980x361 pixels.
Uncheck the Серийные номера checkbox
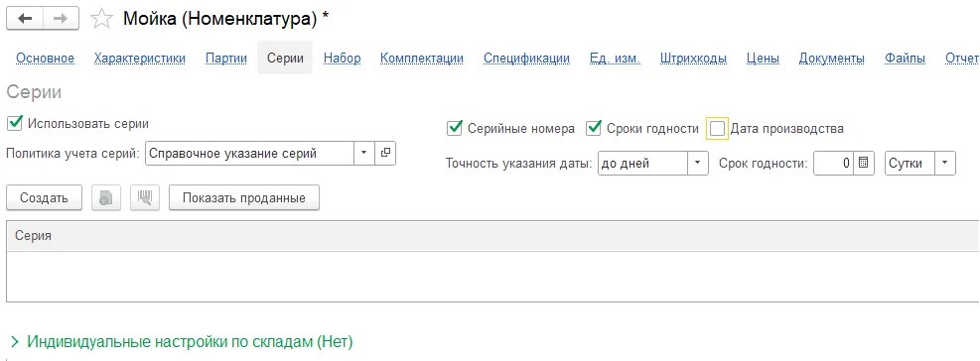pyautogui.click(x=455, y=129)
